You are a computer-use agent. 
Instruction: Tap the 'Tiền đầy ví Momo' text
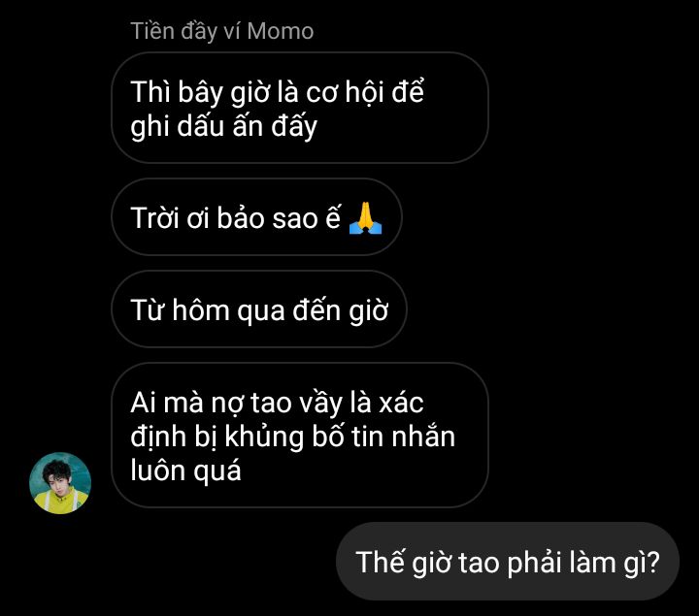222,31
